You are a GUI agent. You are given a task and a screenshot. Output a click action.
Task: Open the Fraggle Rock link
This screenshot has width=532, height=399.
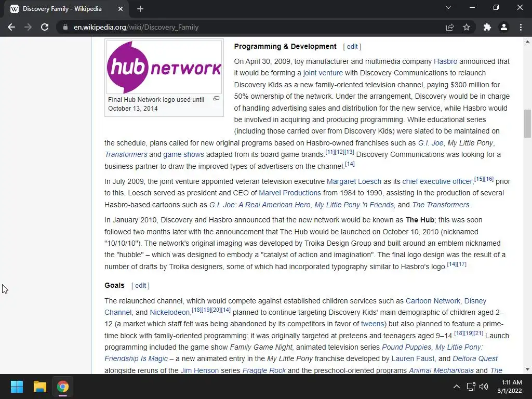(264, 370)
